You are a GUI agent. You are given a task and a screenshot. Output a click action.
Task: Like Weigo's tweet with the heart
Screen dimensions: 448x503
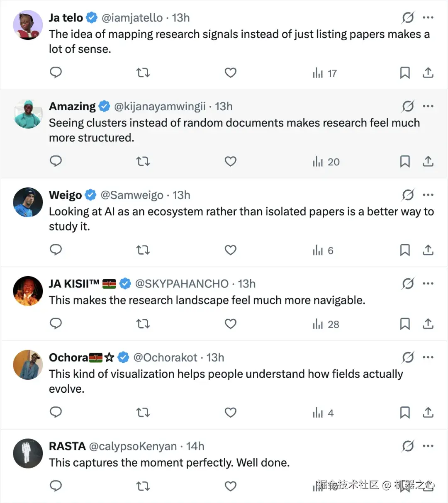[230, 250]
